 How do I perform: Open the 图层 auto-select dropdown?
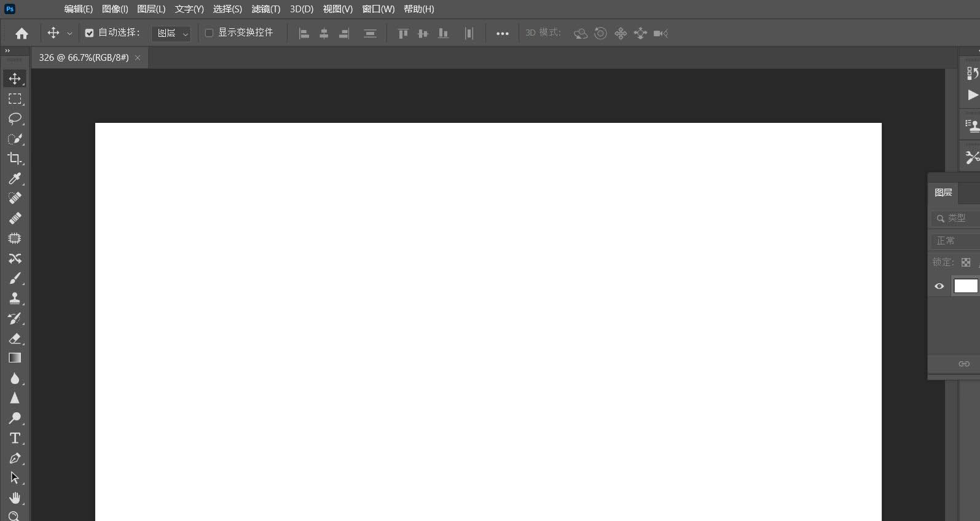pos(171,33)
